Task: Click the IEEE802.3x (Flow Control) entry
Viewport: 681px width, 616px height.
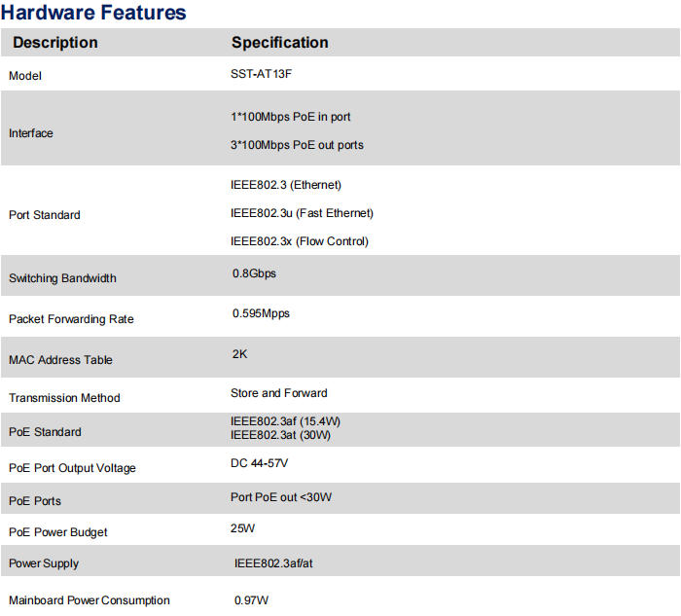Action: pyautogui.click(x=299, y=241)
